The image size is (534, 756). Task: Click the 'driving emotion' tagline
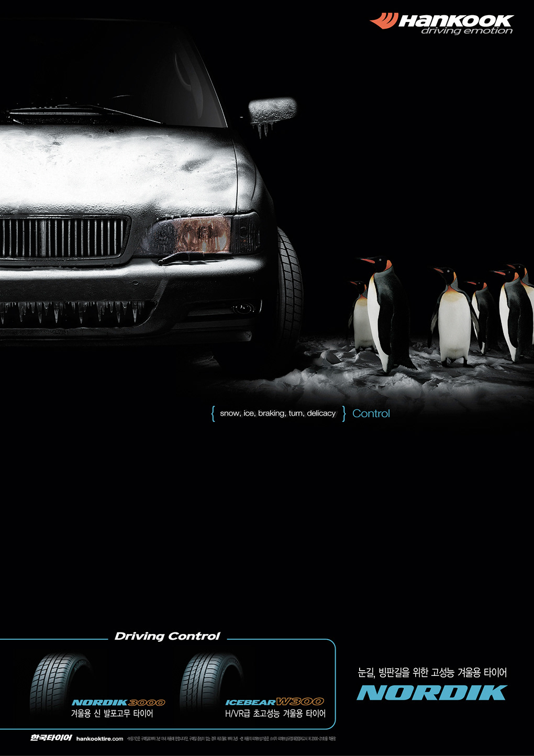(467, 31)
